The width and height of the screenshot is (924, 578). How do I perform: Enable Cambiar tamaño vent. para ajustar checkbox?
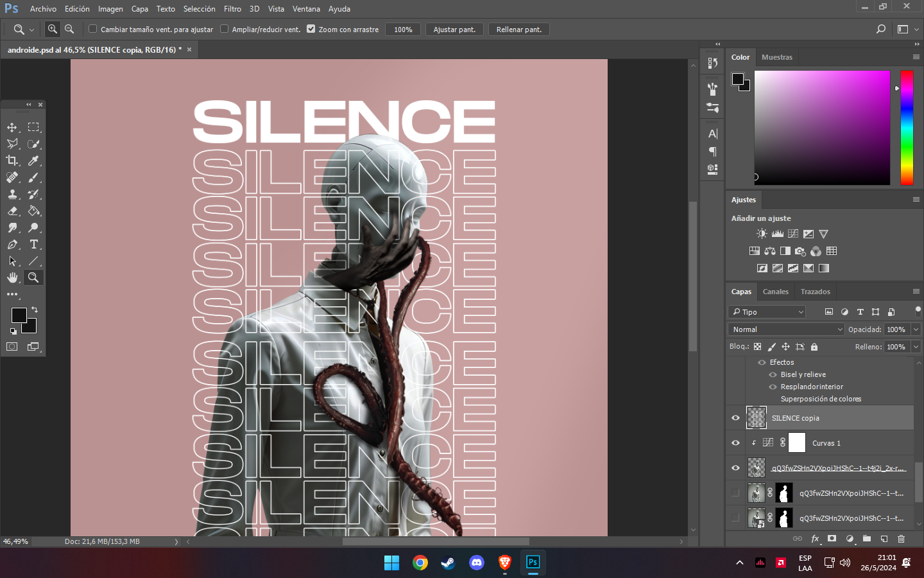tap(93, 29)
